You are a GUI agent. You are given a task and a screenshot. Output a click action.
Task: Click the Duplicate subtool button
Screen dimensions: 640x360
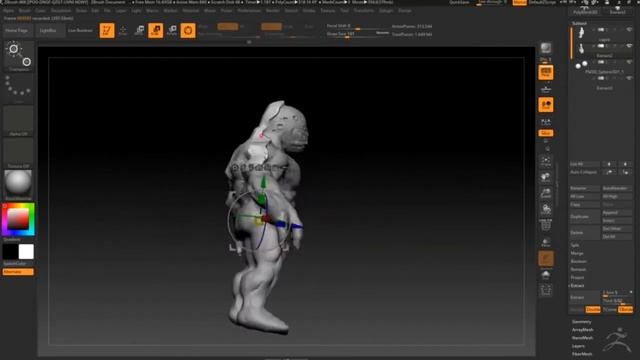coord(585,217)
